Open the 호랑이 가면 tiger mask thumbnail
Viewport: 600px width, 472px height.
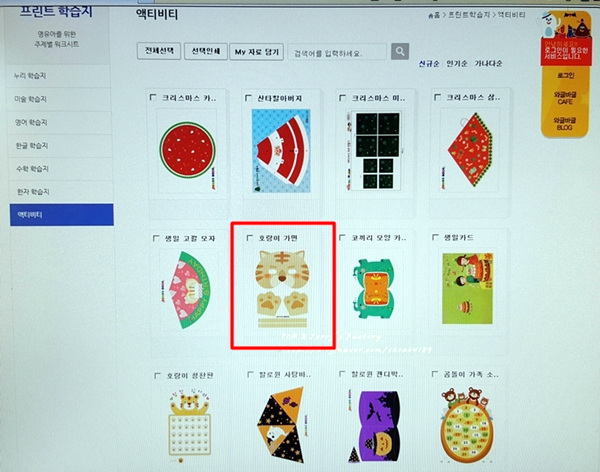[x=282, y=289]
